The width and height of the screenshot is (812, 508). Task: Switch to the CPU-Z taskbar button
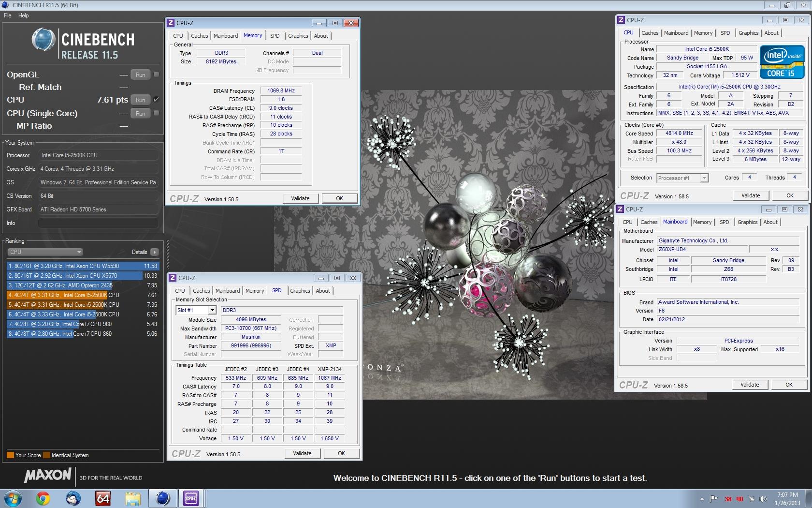pos(191,498)
